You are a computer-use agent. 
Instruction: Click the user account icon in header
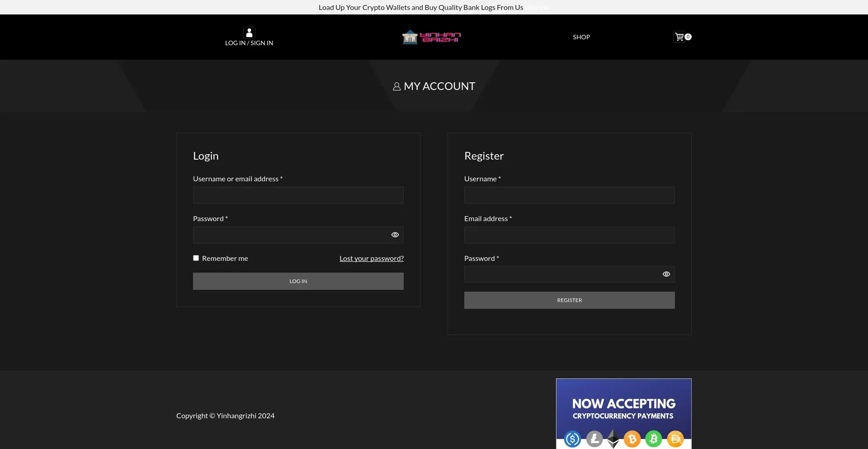pyautogui.click(x=249, y=33)
